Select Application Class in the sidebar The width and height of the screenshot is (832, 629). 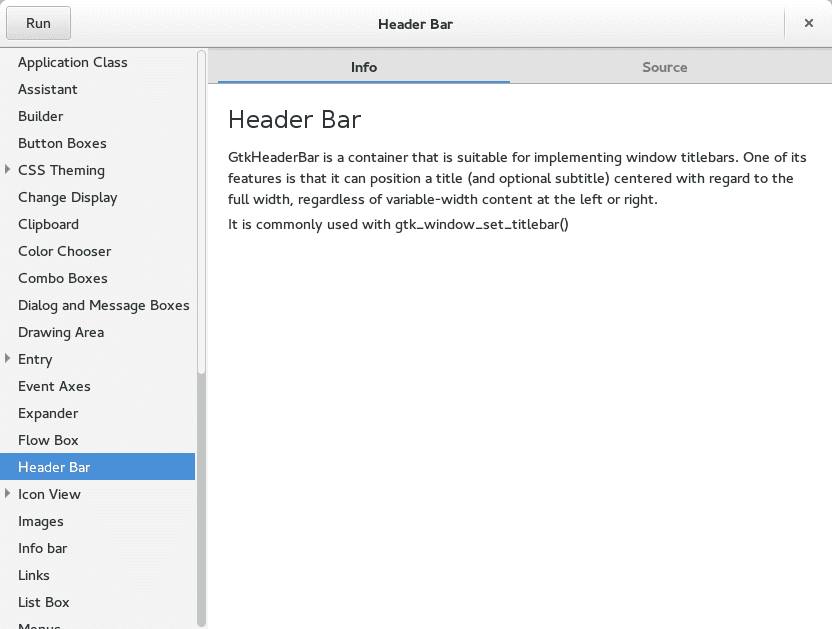[x=73, y=62]
